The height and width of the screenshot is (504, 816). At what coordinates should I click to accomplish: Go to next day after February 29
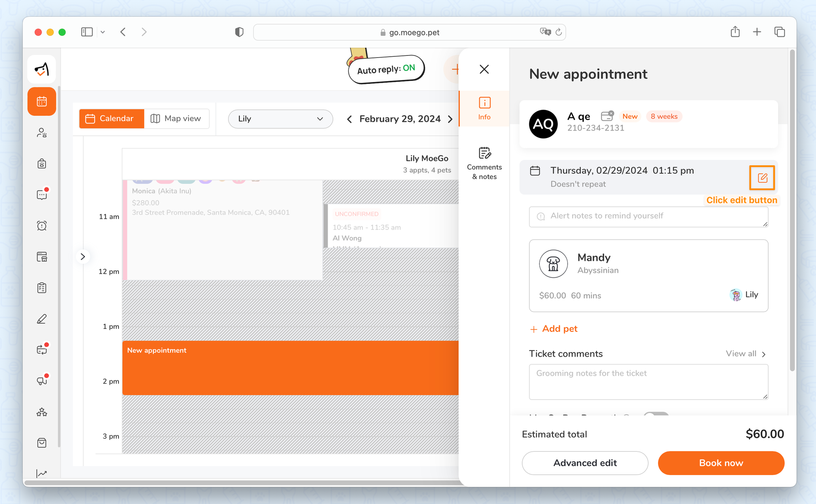click(450, 119)
